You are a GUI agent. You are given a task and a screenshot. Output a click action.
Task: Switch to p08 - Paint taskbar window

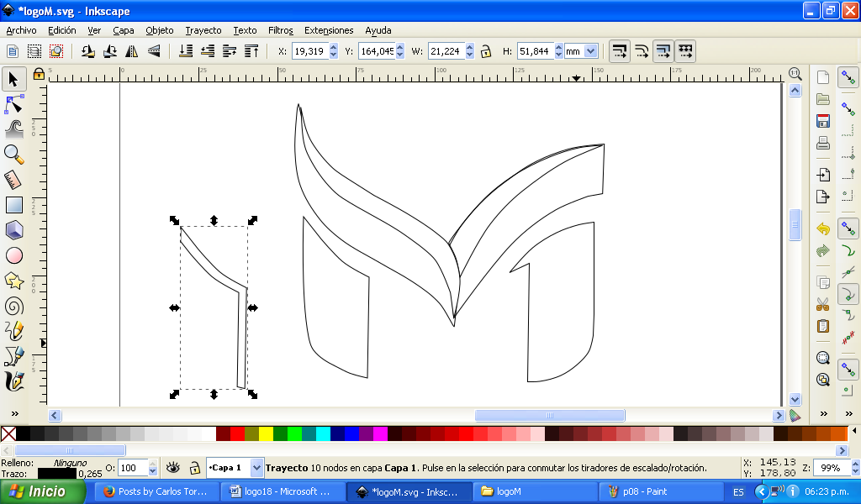point(639,491)
